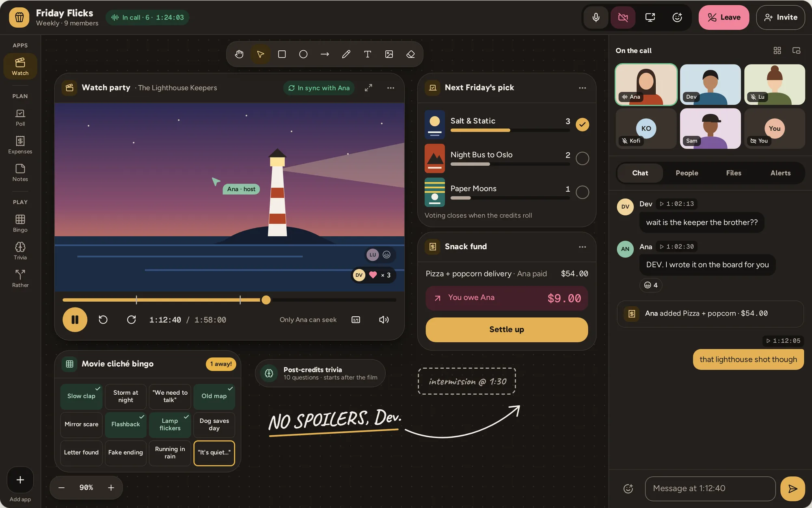Select the arrow line tool

pyautogui.click(x=325, y=54)
